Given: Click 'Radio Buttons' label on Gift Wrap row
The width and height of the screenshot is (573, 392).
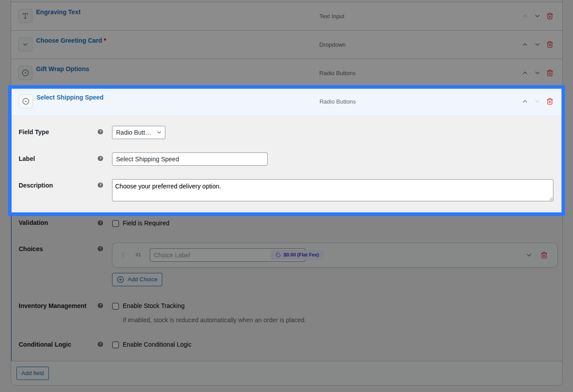Looking at the screenshot, I should (x=337, y=73).
